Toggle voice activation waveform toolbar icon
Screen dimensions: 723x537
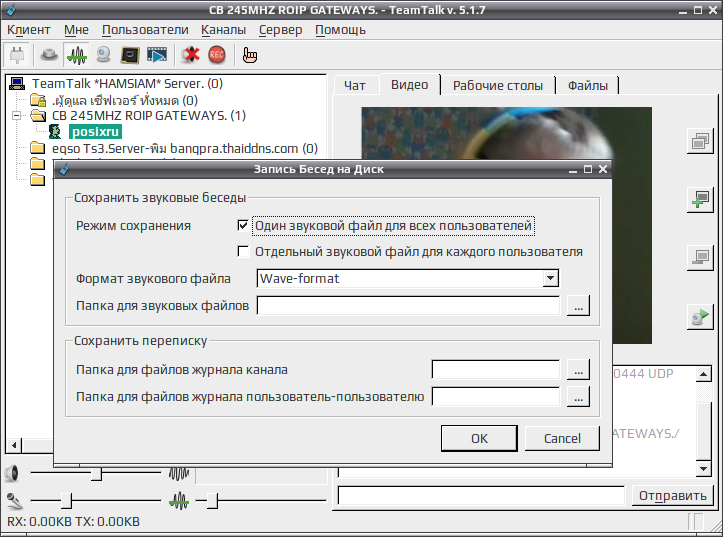76,55
